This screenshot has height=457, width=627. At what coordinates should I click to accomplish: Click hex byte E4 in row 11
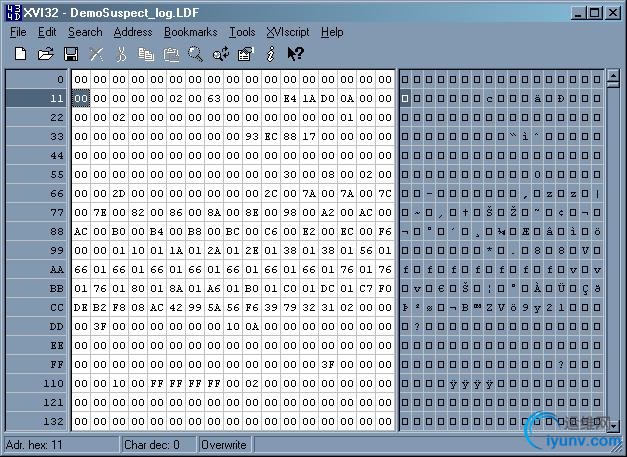[x=290, y=98]
